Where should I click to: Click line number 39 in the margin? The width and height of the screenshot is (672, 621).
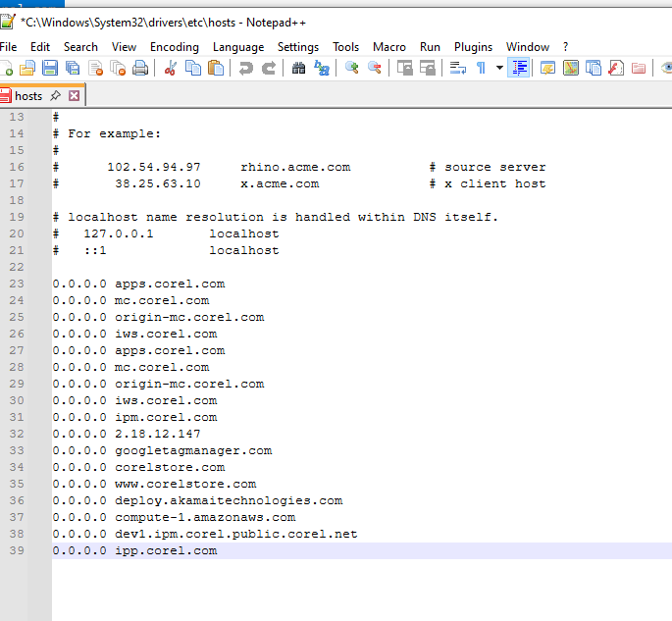click(17, 550)
